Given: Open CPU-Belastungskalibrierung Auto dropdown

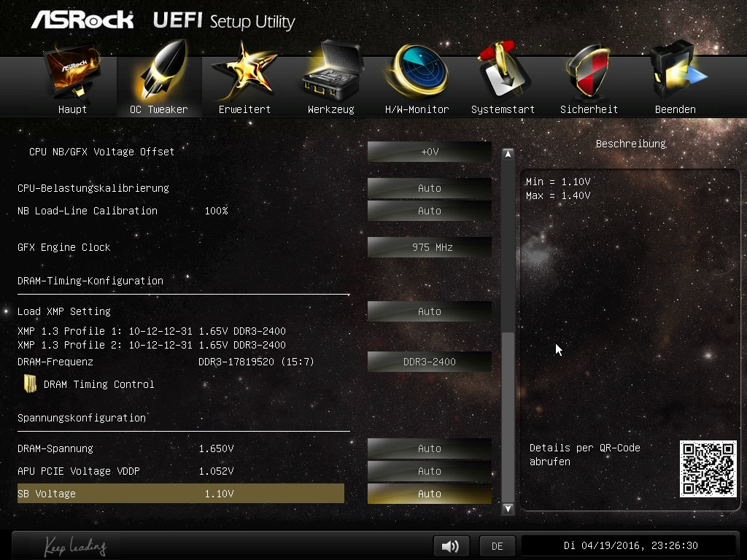Looking at the screenshot, I should coord(429,188).
